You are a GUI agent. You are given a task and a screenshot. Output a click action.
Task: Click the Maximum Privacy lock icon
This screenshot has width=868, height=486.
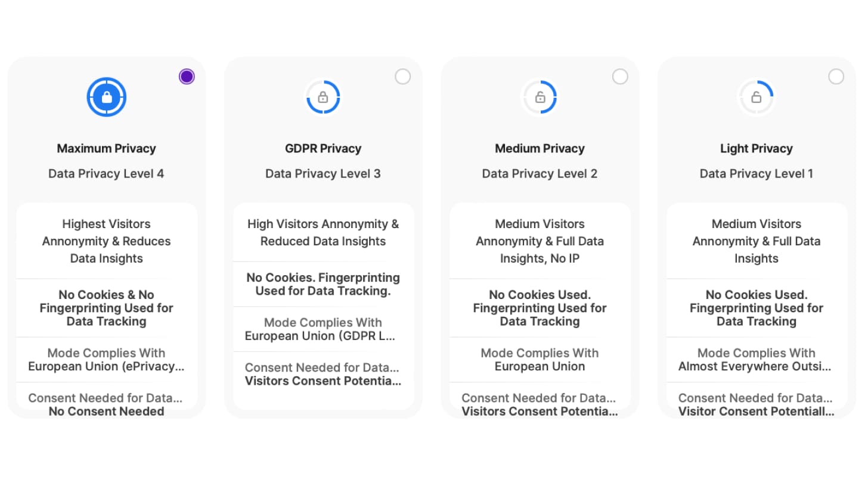(x=107, y=97)
